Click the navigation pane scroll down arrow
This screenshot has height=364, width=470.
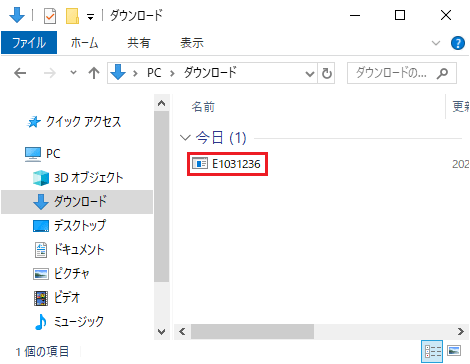tap(162, 332)
